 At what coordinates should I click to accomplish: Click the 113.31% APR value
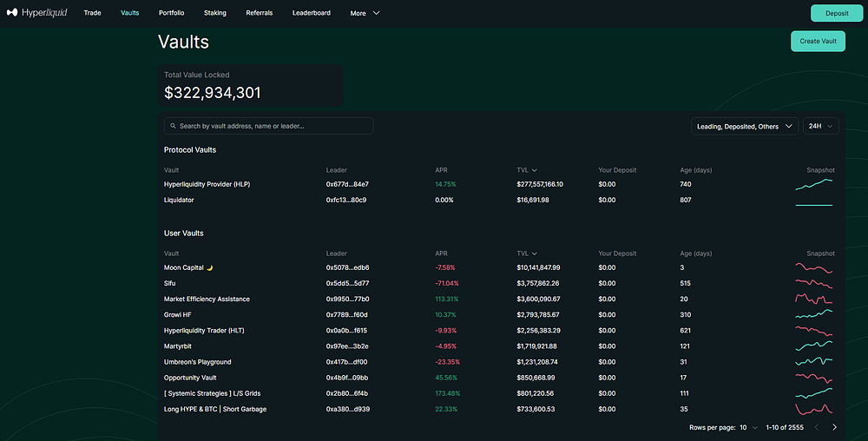point(447,299)
